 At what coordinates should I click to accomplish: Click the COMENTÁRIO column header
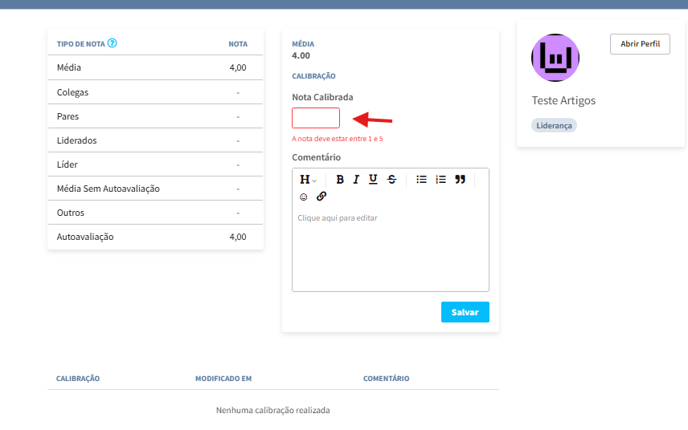[386, 378]
